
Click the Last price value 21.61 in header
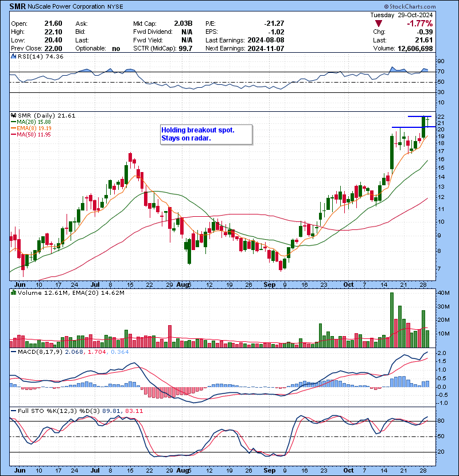coord(425,40)
